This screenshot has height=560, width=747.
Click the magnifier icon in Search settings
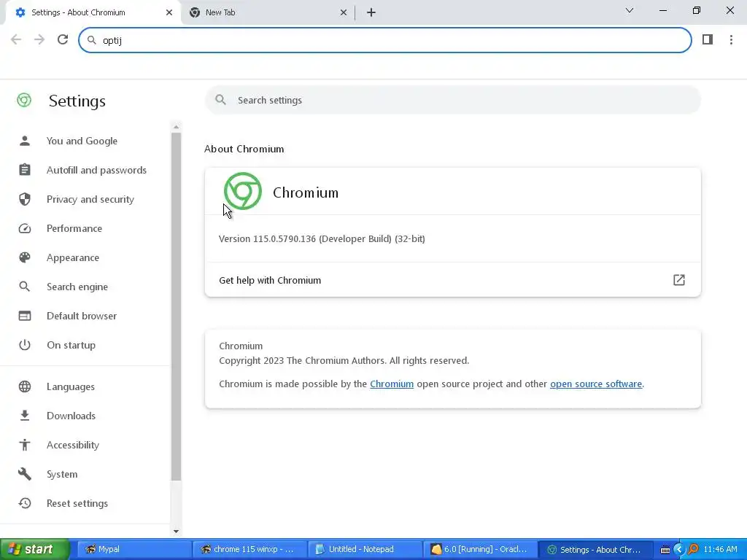point(220,99)
